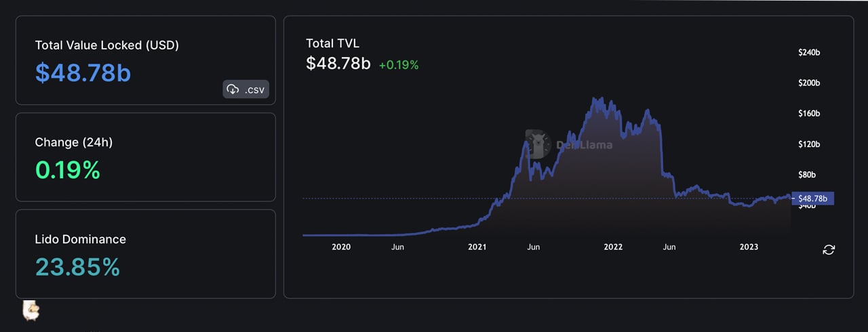868x332 pixels.
Task: Click the $48.78b price tag on the chart axis
Action: click(813, 199)
